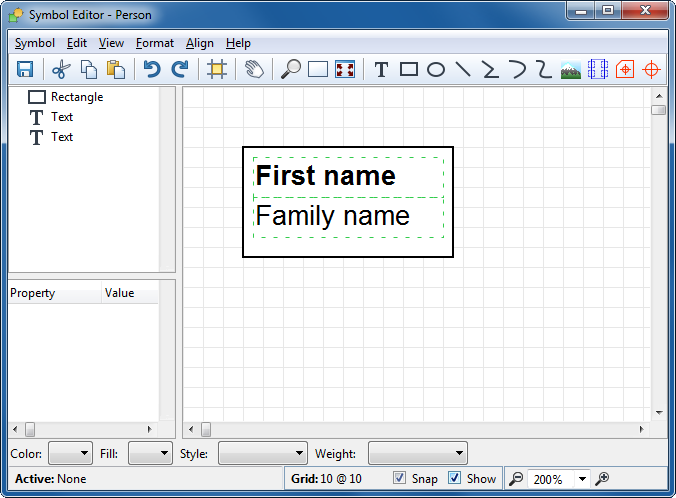
Task: Select the Zoom magnifier tool
Action: (x=291, y=69)
